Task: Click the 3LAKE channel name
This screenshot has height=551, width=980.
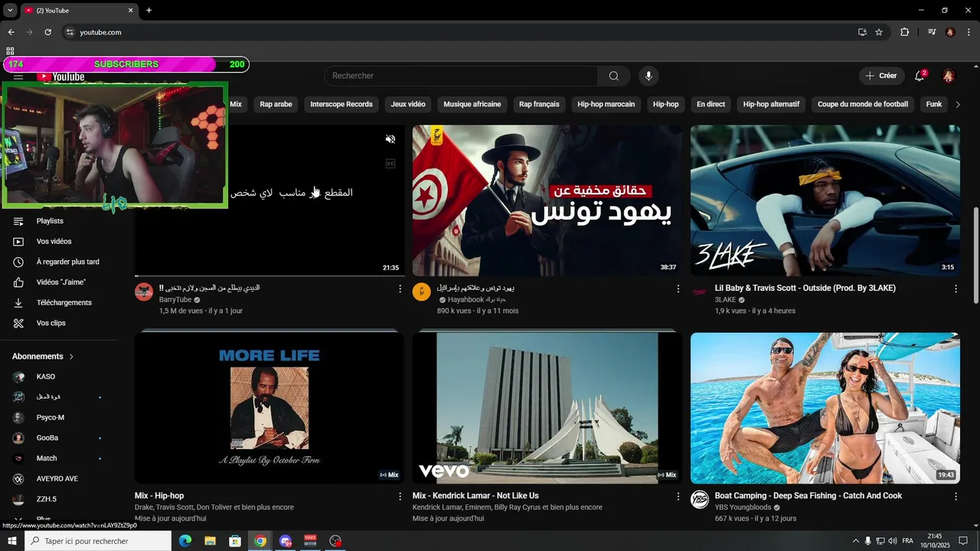Action: [725, 300]
